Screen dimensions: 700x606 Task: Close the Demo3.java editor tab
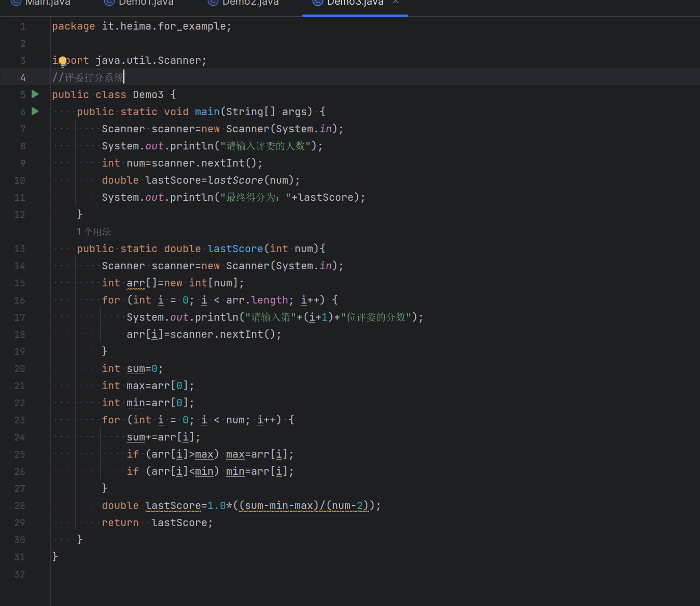(x=396, y=3)
